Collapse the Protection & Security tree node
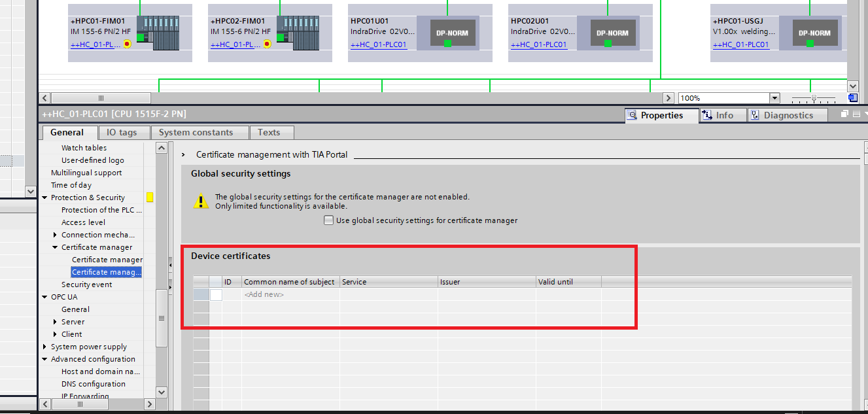868x414 pixels. click(x=44, y=198)
